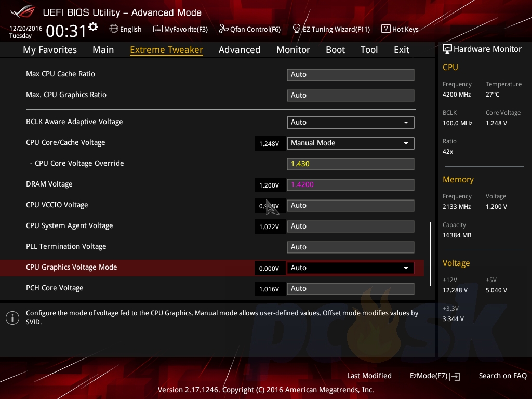Click CPU VCCIO Voltage Auto field
532x399 pixels.
click(x=351, y=206)
